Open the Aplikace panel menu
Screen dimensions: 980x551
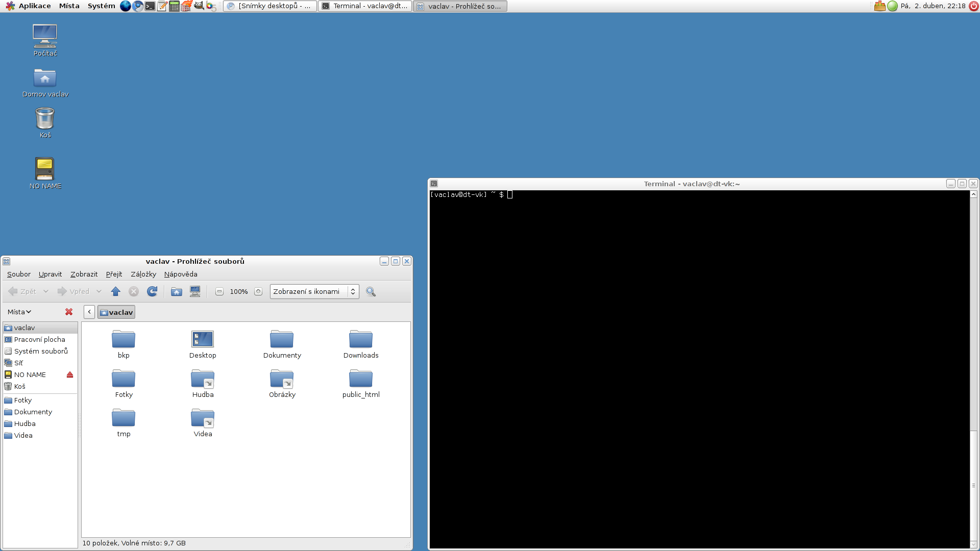(x=28, y=6)
